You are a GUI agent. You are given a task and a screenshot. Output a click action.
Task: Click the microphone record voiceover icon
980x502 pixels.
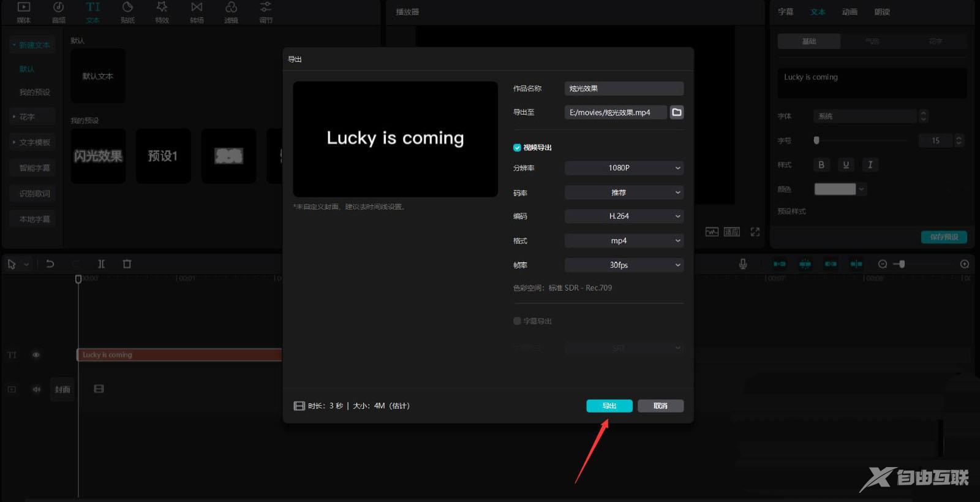742,264
